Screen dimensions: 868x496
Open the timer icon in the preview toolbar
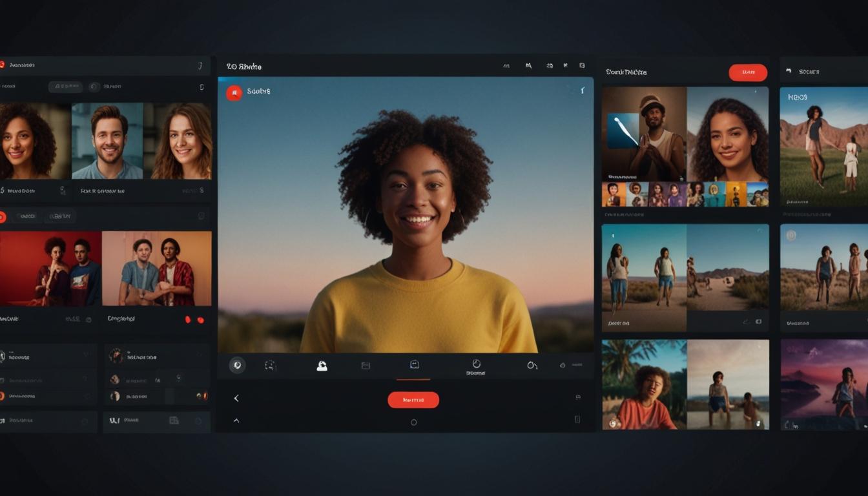477,364
